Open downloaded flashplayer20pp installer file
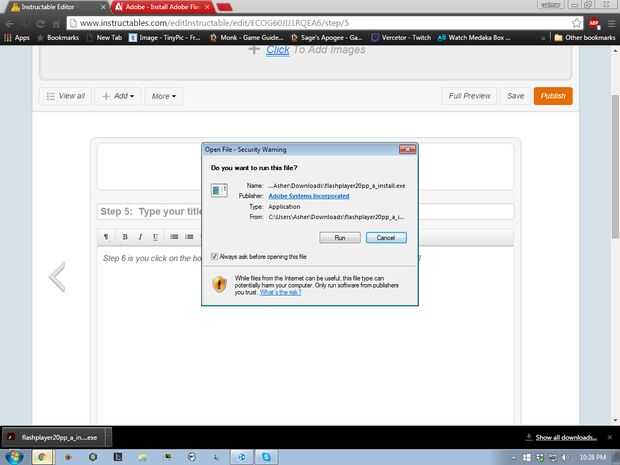The height and width of the screenshot is (465, 620). (54, 437)
